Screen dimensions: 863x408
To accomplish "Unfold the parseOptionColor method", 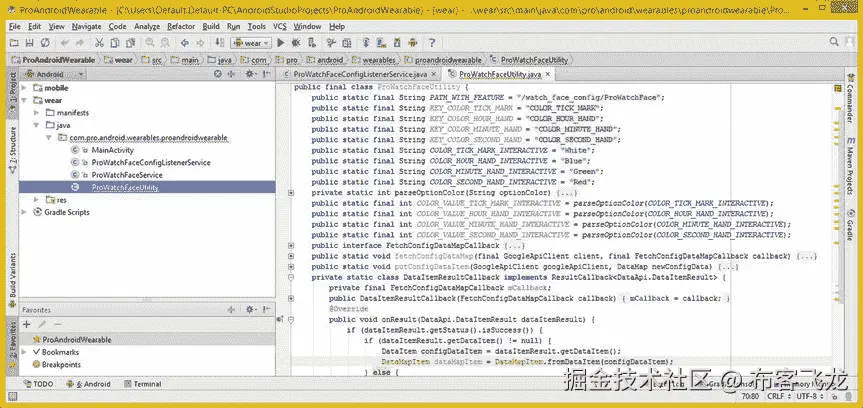I will (x=291, y=193).
